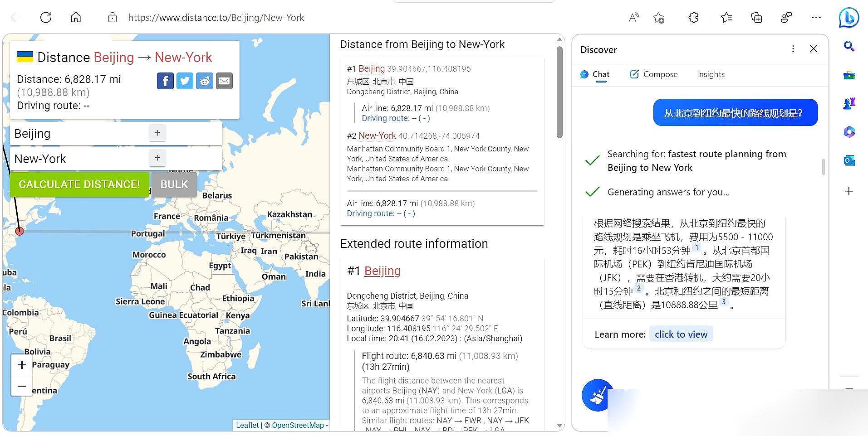Image resolution: width=868 pixels, height=436 pixels.
Task: Add a sidebar app with plus icon
Action: 849,191
